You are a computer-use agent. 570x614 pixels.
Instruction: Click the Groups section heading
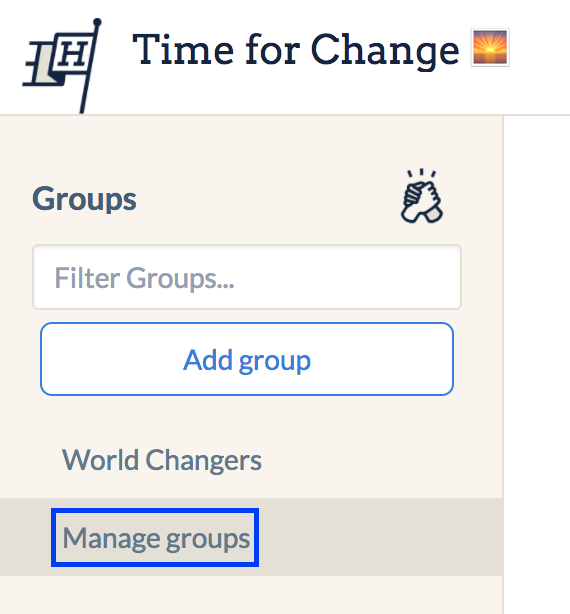(x=84, y=199)
